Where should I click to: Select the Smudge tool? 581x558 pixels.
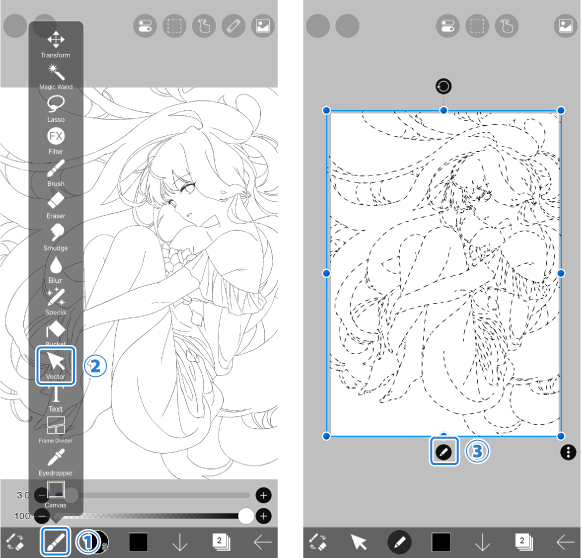(x=56, y=237)
